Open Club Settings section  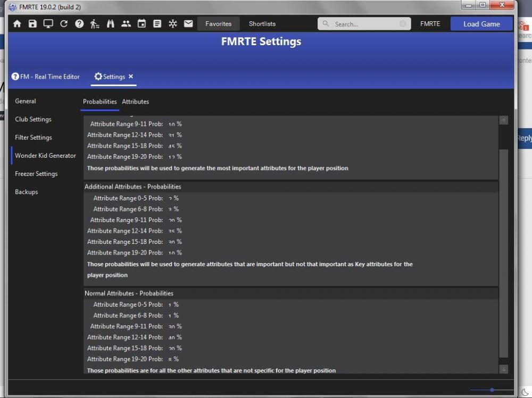click(33, 120)
